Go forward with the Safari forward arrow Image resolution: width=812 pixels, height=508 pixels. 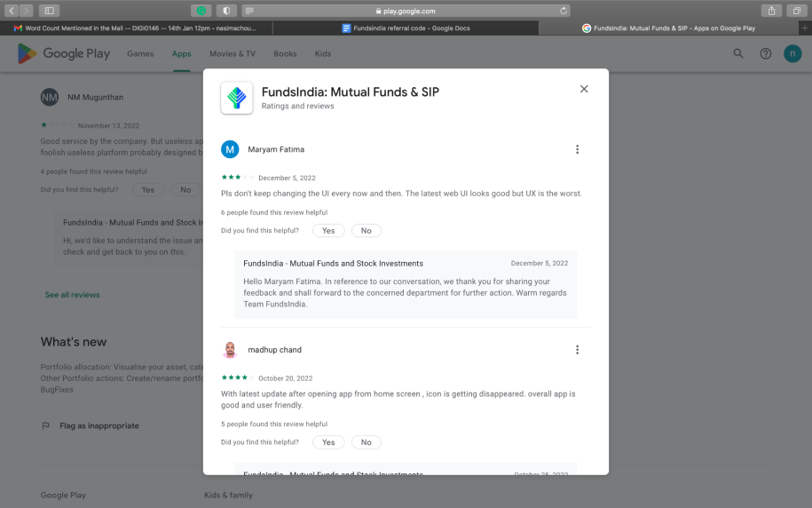tap(27, 11)
